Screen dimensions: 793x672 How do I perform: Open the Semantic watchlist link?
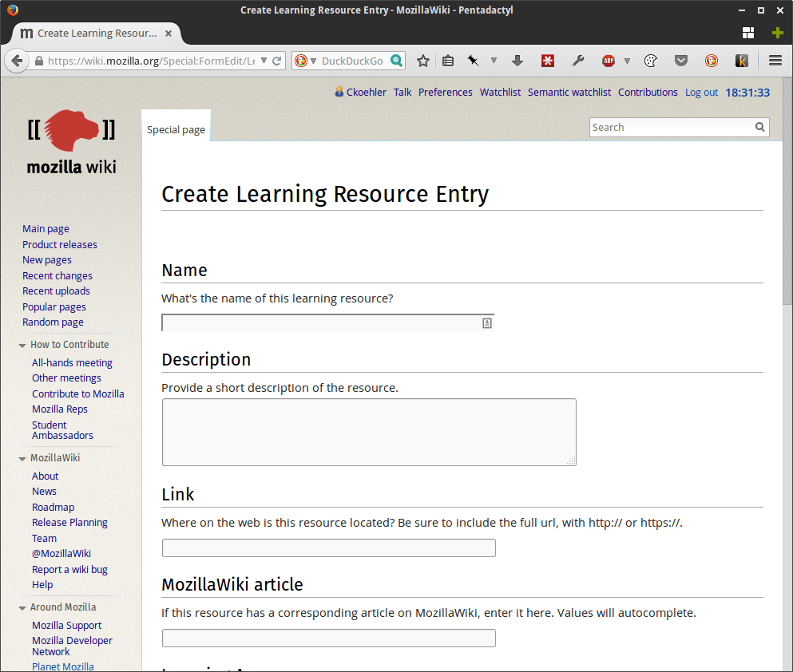pyautogui.click(x=569, y=93)
